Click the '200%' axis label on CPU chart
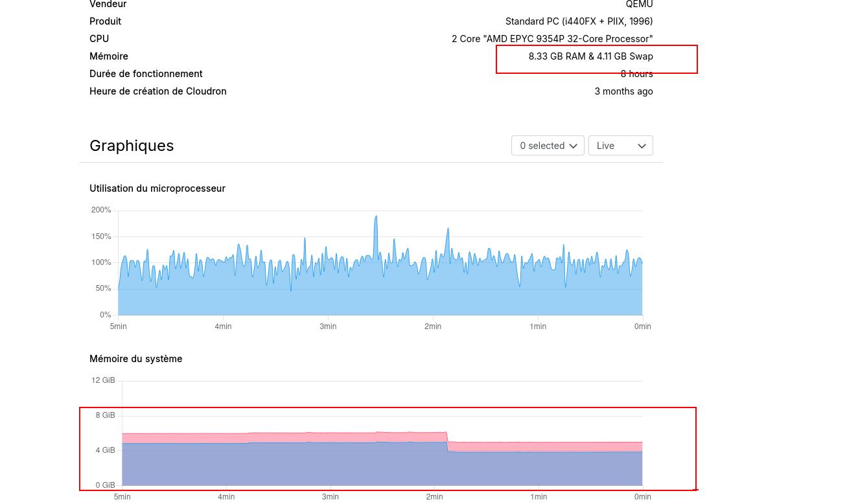Viewport: 847px width, 504px height. pos(100,209)
